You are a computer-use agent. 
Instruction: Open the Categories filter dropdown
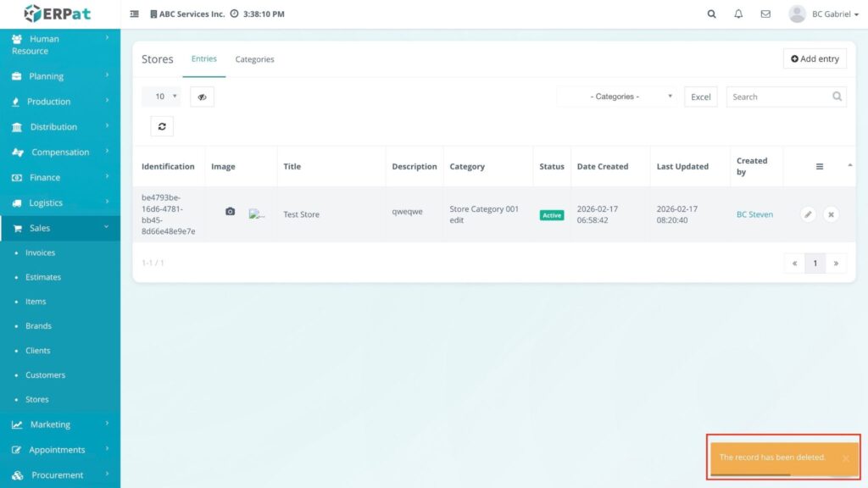[x=616, y=97]
